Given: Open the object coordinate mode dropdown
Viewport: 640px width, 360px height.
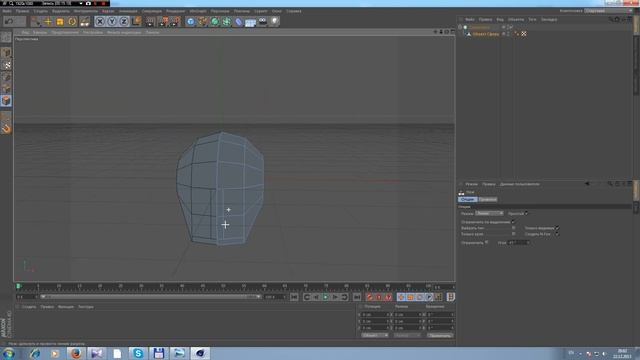Looking at the screenshot, I should (374, 336).
